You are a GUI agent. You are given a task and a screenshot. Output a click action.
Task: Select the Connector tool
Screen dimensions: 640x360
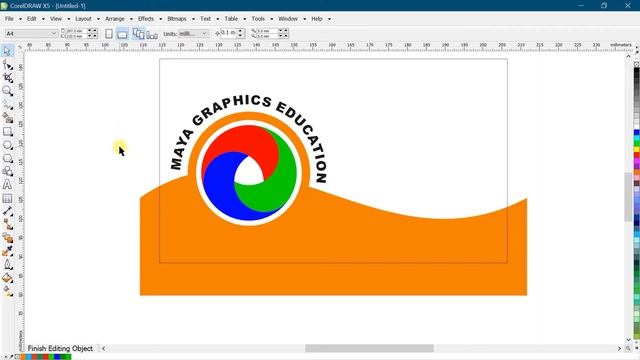(x=7, y=224)
